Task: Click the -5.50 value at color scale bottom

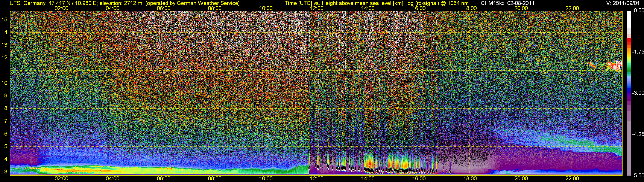Action: tap(638, 176)
